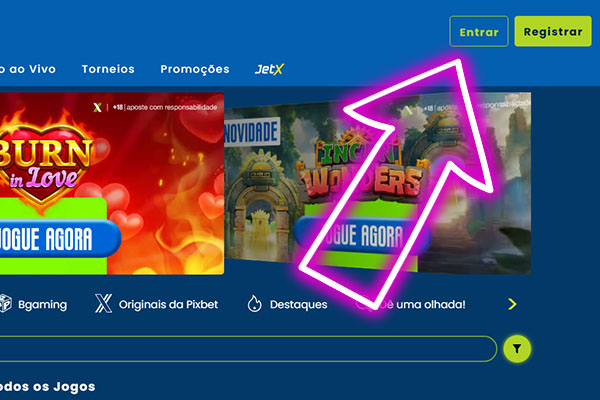Image resolution: width=600 pixels, height=400 pixels.
Task: Click the Bgaming dice icon
Action: click(x=6, y=304)
